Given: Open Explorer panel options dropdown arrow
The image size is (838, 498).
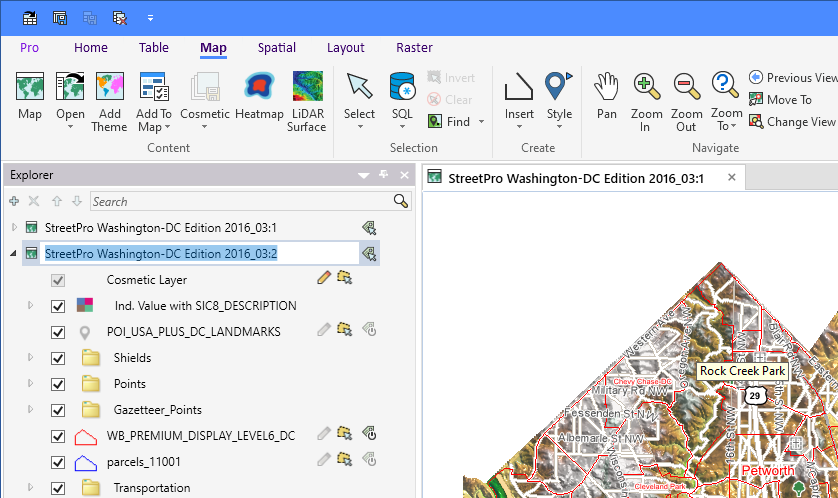Looking at the screenshot, I should (363, 175).
